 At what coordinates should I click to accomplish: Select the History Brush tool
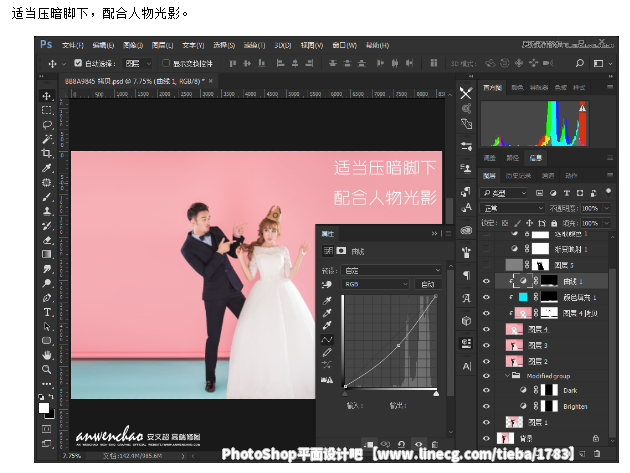tap(47, 225)
